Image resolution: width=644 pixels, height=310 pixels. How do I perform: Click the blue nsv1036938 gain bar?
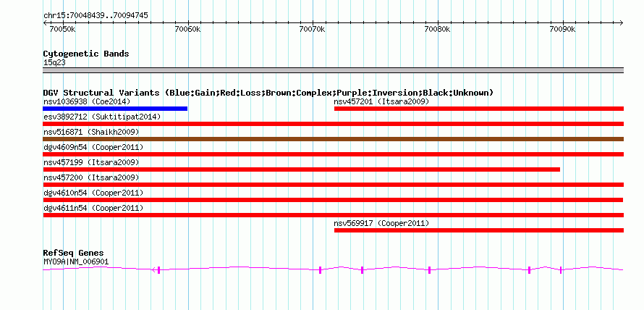pyautogui.click(x=115, y=109)
